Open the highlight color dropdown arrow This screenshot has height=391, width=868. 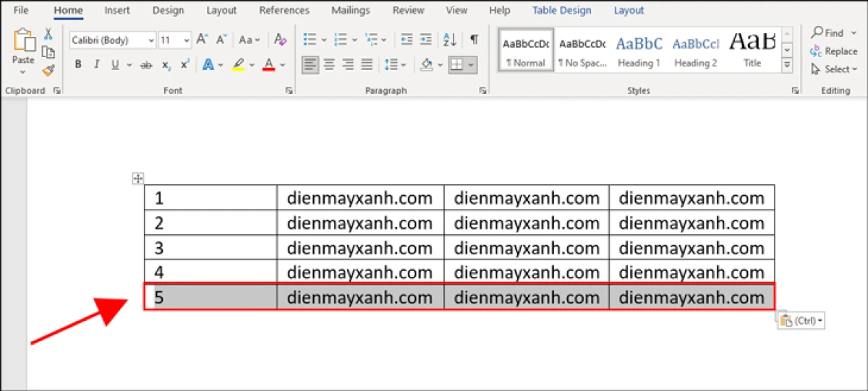252,65
